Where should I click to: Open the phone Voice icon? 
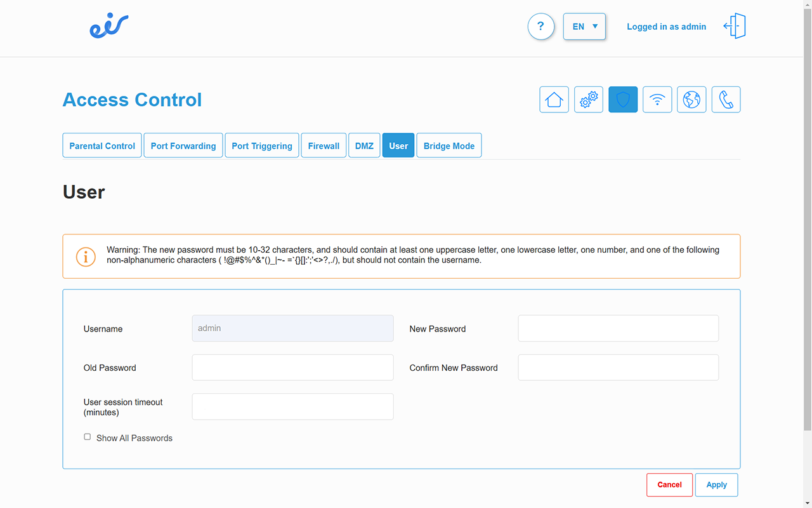coord(726,100)
